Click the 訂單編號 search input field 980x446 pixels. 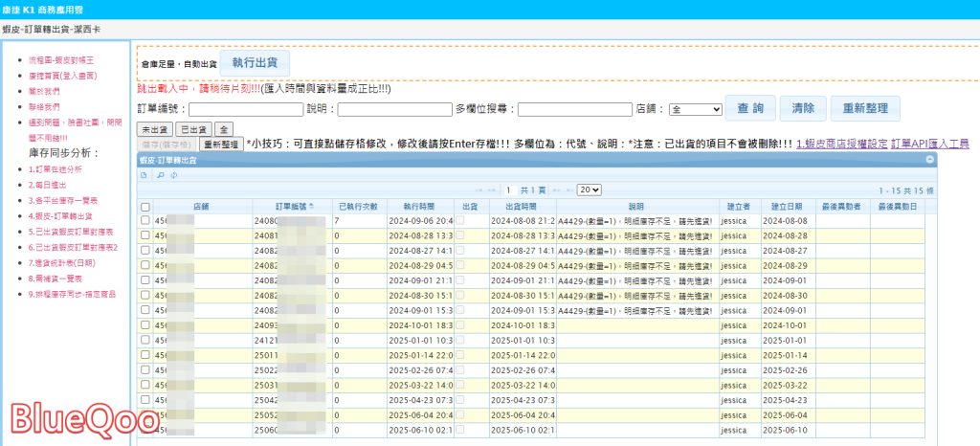(x=246, y=109)
